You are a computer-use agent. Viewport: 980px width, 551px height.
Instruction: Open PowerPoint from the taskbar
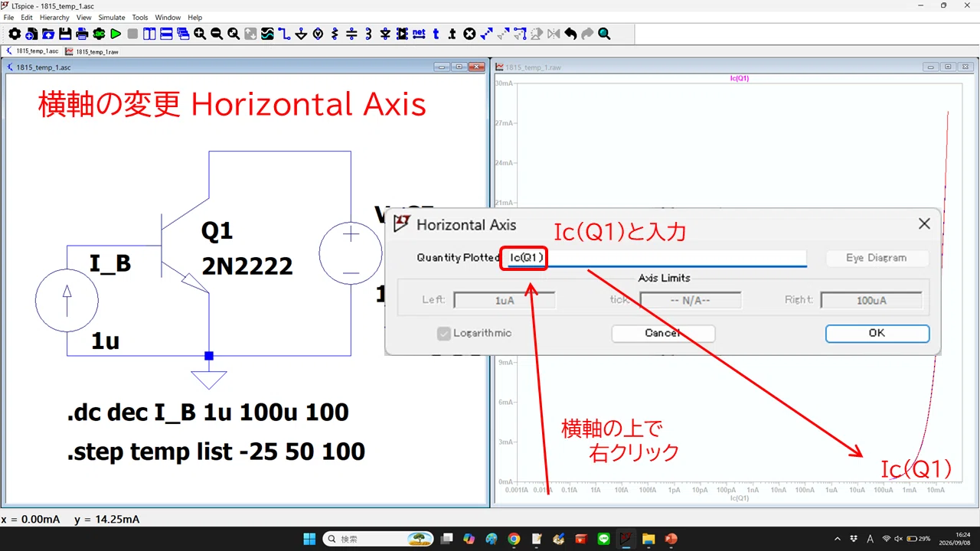pos(671,539)
